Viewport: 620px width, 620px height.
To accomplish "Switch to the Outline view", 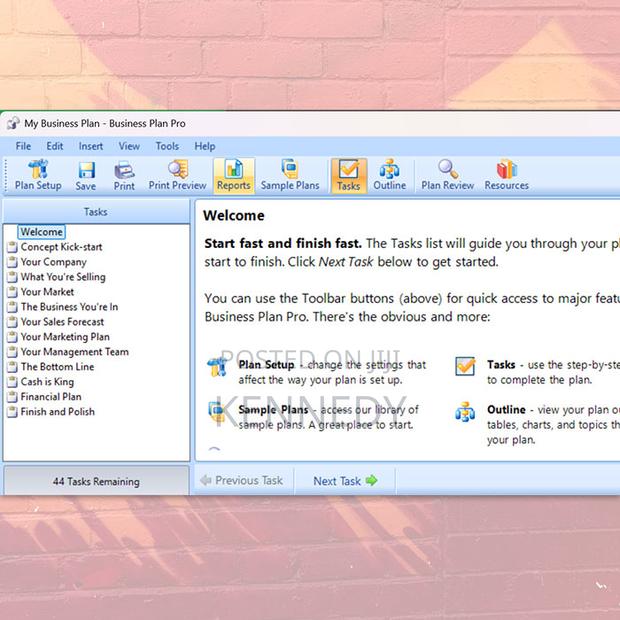I will (390, 174).
